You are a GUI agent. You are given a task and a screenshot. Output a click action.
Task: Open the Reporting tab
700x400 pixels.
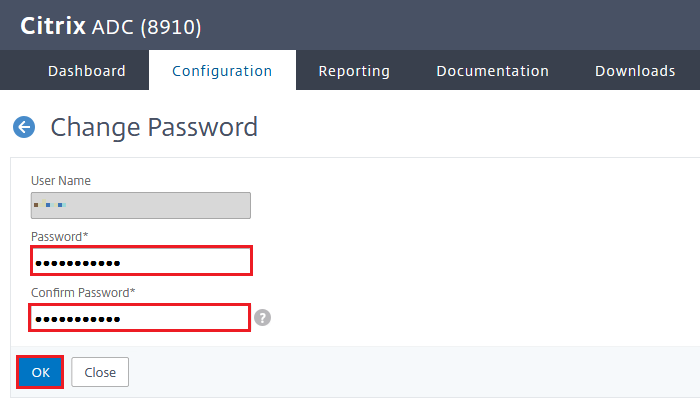354,71
